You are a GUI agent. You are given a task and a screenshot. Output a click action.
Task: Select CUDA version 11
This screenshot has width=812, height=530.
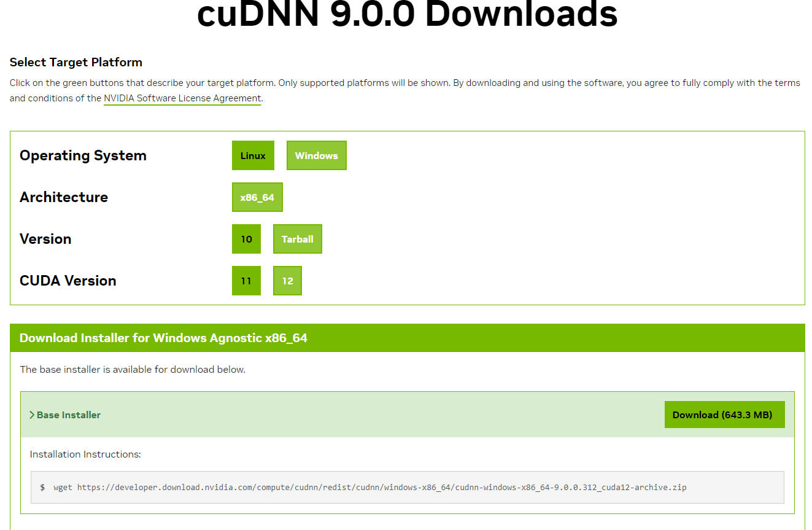click(246, 281)
